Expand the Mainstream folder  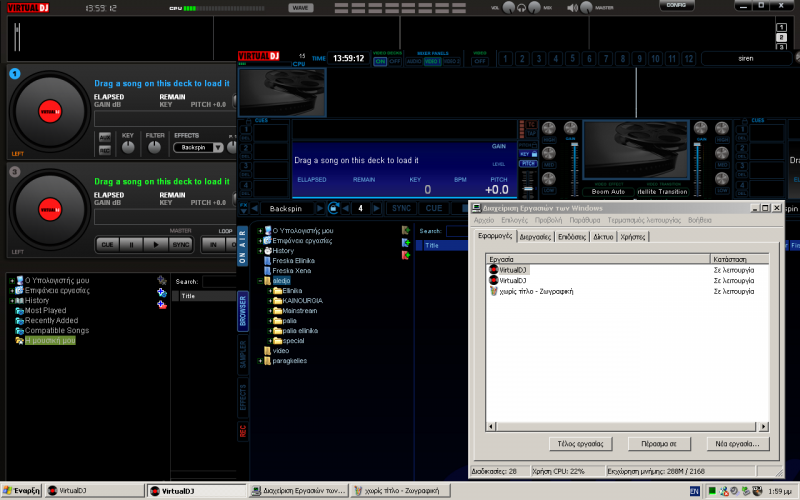pos(270,311)
